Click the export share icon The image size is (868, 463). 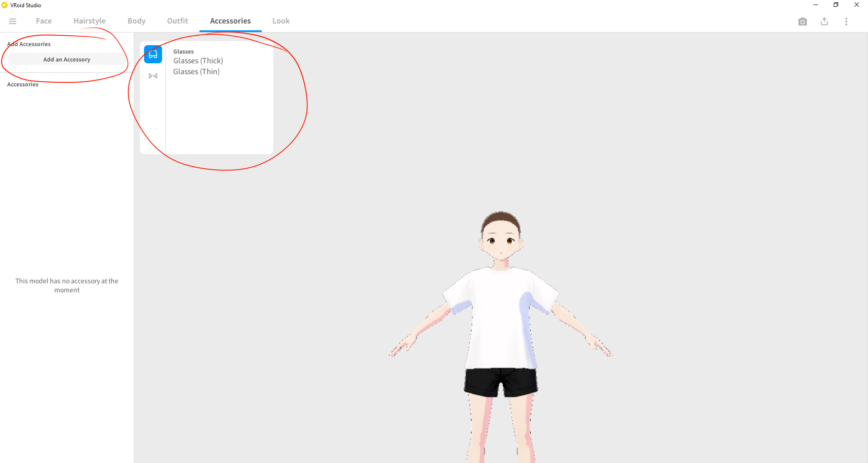tap(824, 21)
